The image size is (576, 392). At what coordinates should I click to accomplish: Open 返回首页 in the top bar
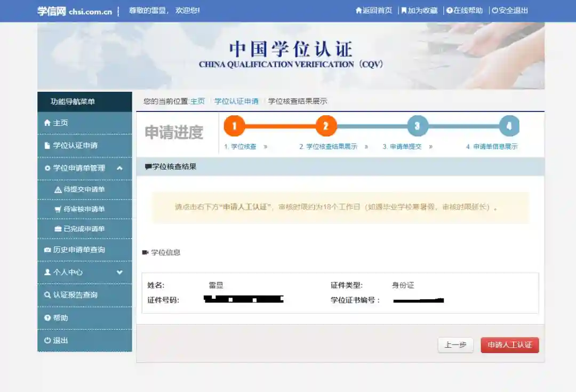coord(374,10)
